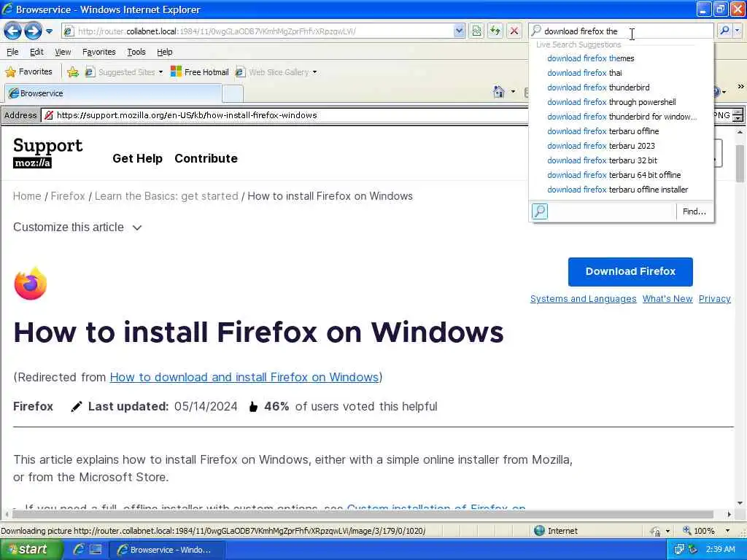Open the Help menu

click(x=164, y=52)
